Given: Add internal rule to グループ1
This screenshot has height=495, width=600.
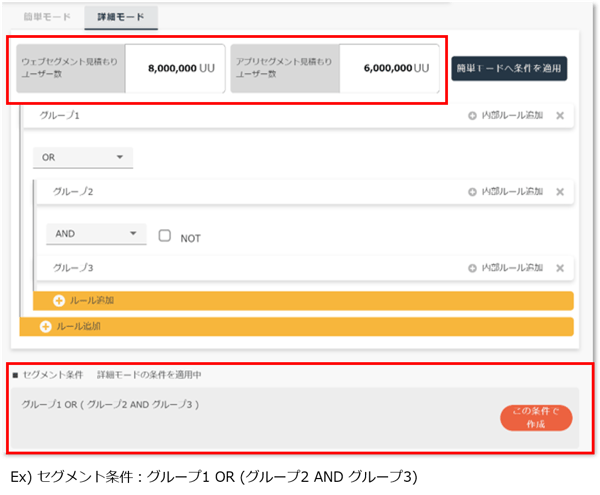Looking at the screenshot, I should pyautogui.click(x=505, y=116).
